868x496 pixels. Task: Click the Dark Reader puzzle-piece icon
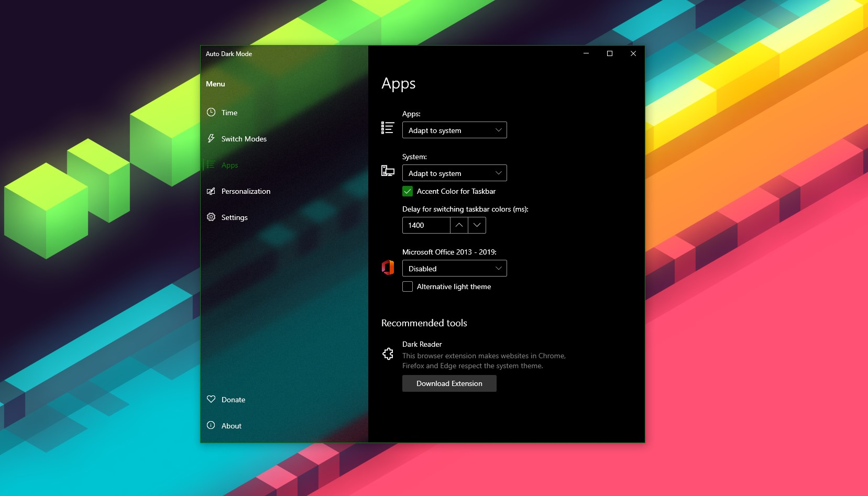click(x=388, y=354)
